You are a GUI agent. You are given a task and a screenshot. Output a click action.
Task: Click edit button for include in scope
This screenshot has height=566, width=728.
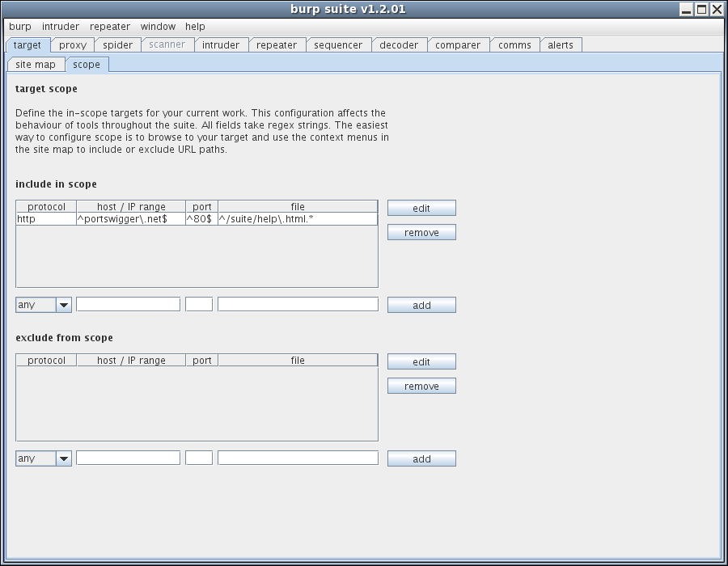tap(421, 208)
